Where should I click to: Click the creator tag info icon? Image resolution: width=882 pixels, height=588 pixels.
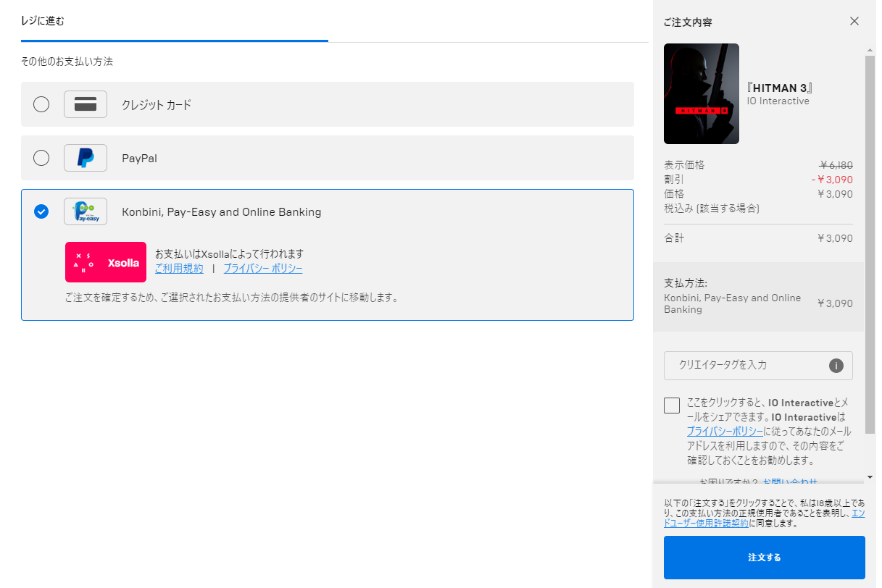[x=836, y=366]
